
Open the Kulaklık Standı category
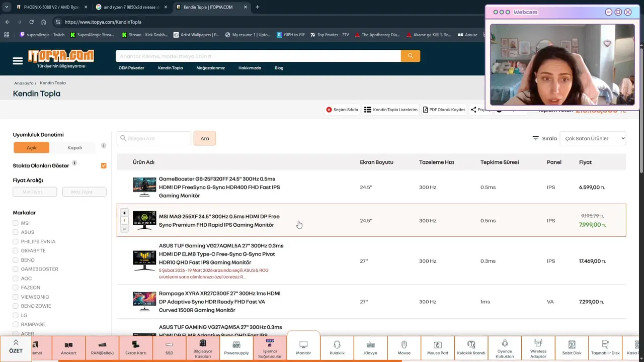click(471, 348)
